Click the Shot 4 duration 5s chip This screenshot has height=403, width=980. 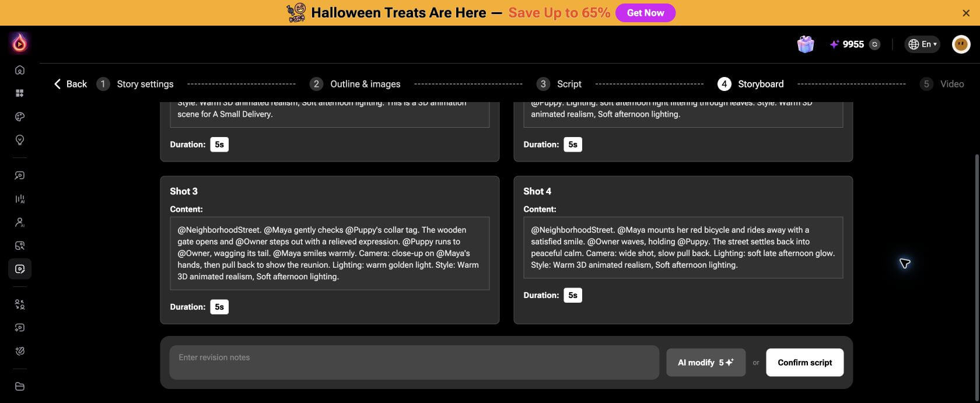(x=573, y=295)
